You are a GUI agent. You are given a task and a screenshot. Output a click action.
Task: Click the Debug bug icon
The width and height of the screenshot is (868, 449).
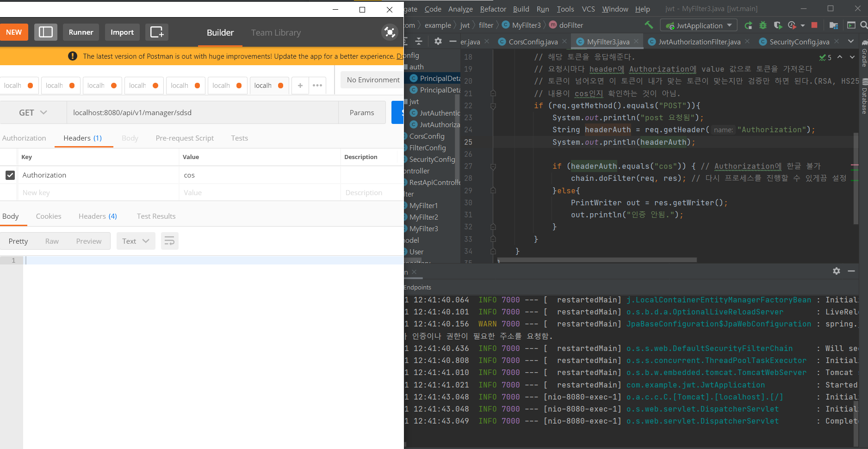[x=763, y=25]
